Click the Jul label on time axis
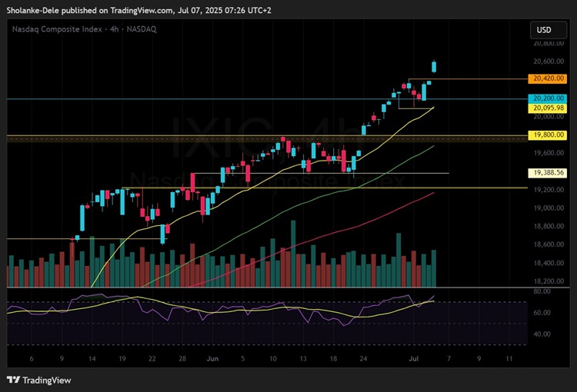The height and width of the screenshot is (392, 577). [x=414, y=358]
